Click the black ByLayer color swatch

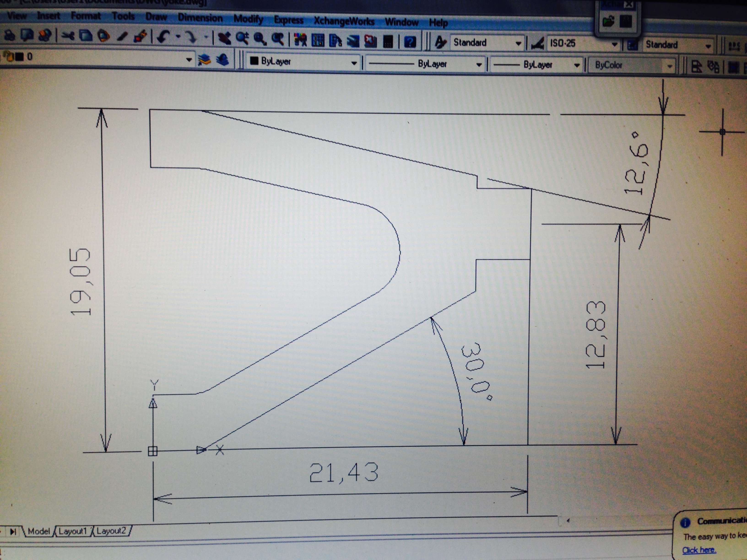254,61
